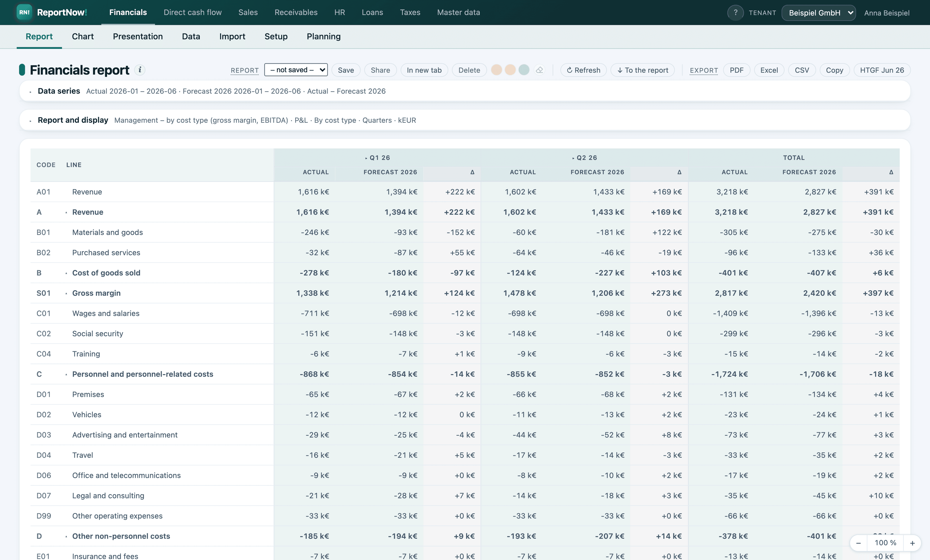Open report In new tab
Viewport: 930px width, 560px height.
coord(424,70)
